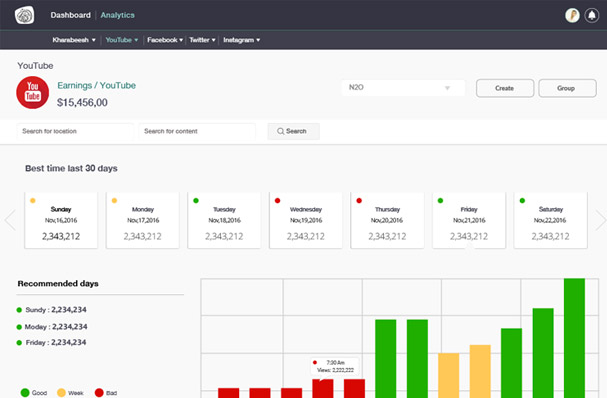
Task: Click the fingerprint app logo
Action: pyautogui.click(x=24, y=15)
